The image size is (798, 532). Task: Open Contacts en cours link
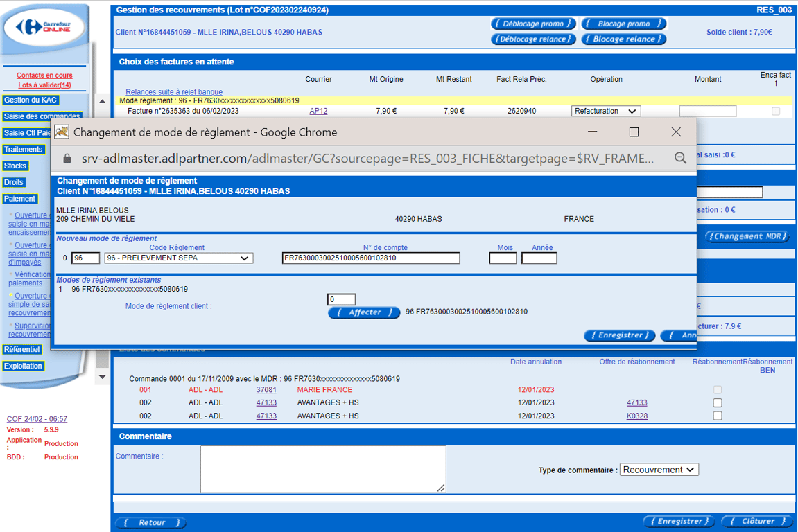coord(44,76)
